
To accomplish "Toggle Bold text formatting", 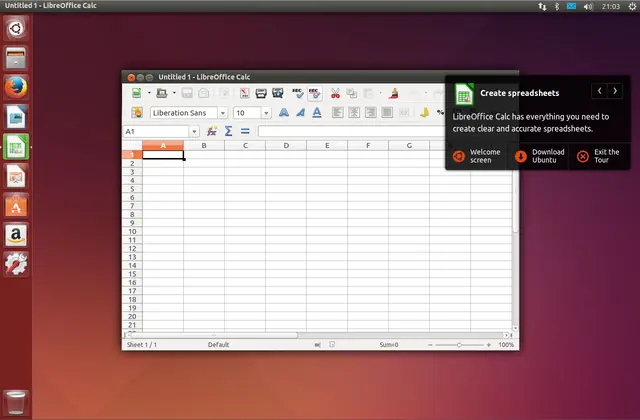I will (284, 113).
